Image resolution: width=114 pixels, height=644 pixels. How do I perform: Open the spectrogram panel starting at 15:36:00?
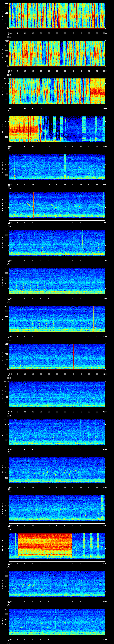tap(57, 205)
